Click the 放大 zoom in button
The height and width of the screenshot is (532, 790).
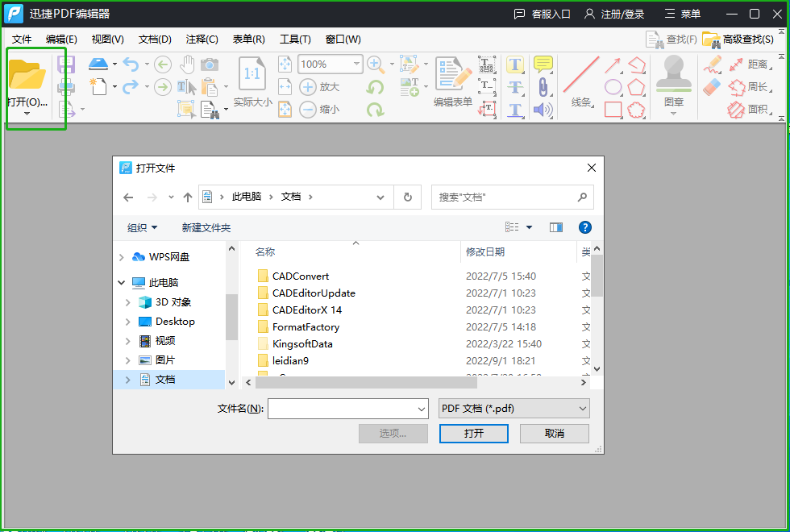click(x=319, y=87)
